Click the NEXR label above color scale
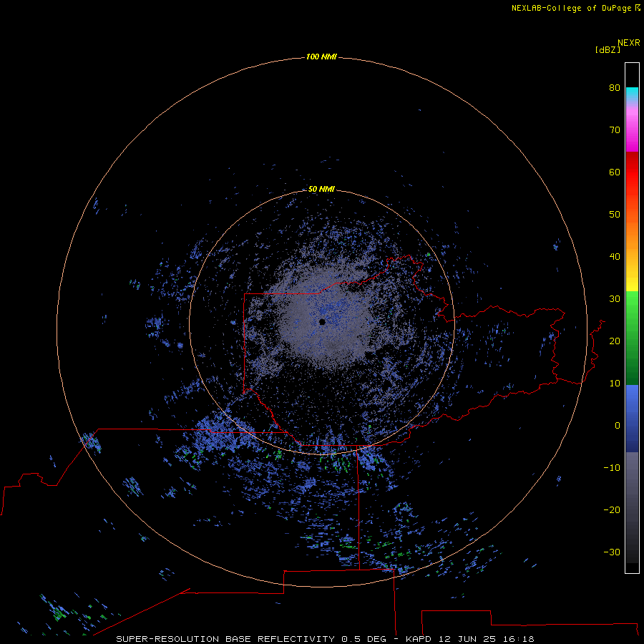This screenshot has width=644, height=644. coord(629,43)
